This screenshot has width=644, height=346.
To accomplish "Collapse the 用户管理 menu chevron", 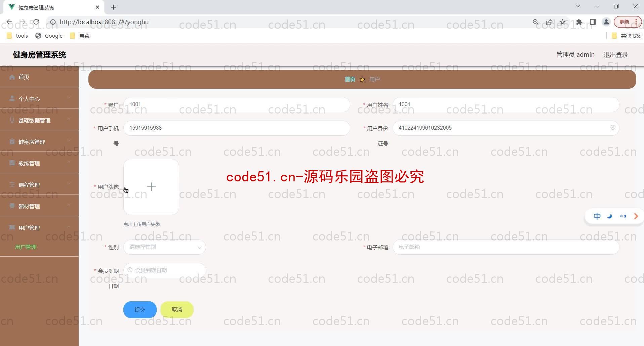I will pos(69,226).
